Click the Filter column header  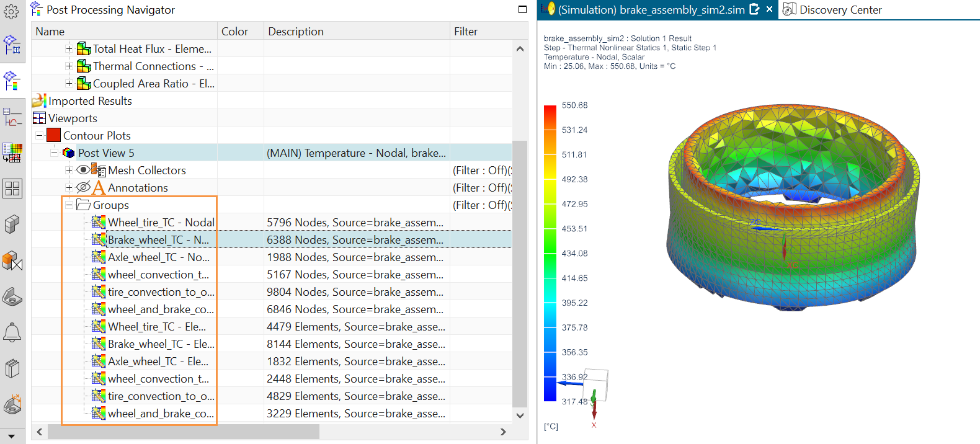click(x=466, y=32)
